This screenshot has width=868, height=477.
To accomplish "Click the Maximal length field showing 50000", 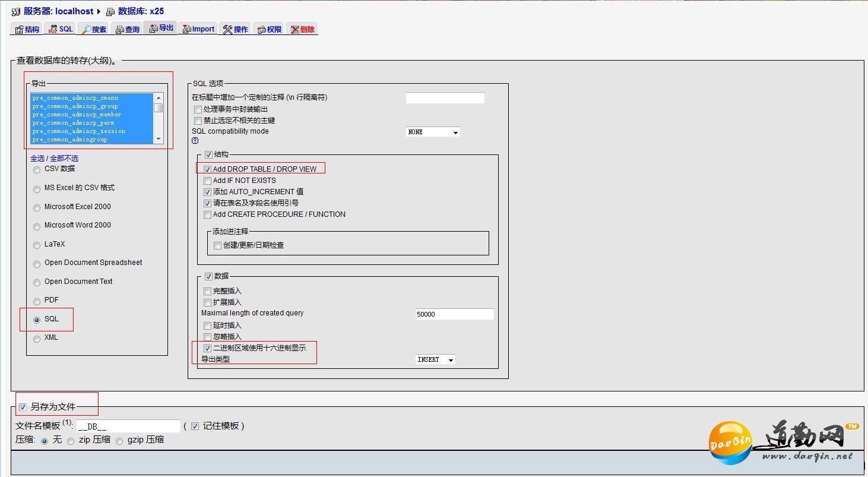I will point(455,314).
